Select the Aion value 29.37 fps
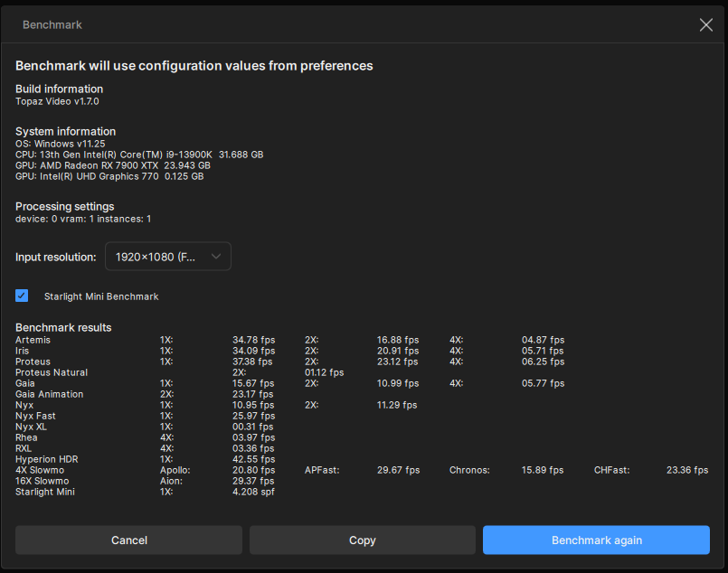 (253, 481)
